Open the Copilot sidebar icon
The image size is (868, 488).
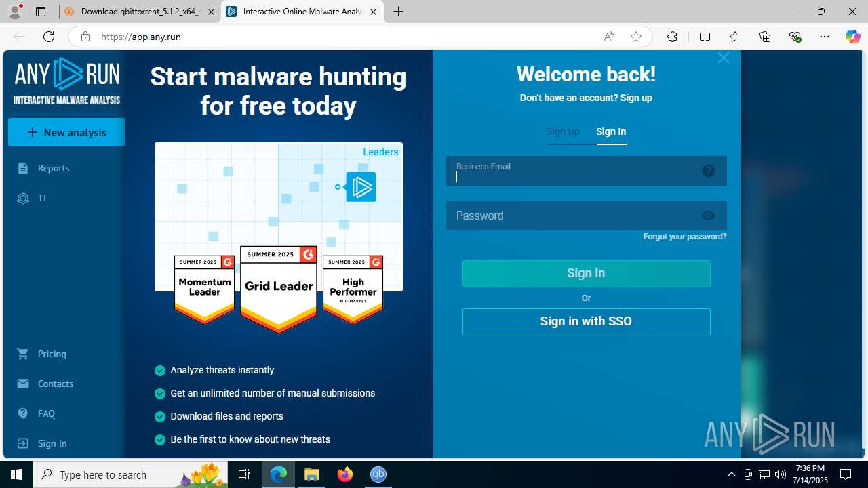pos(852,37)
